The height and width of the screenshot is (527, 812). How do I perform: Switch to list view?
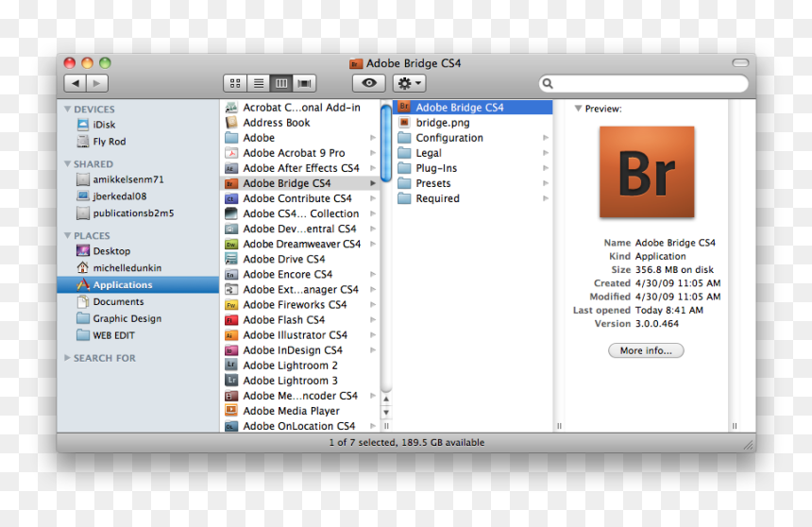[259, 83]
